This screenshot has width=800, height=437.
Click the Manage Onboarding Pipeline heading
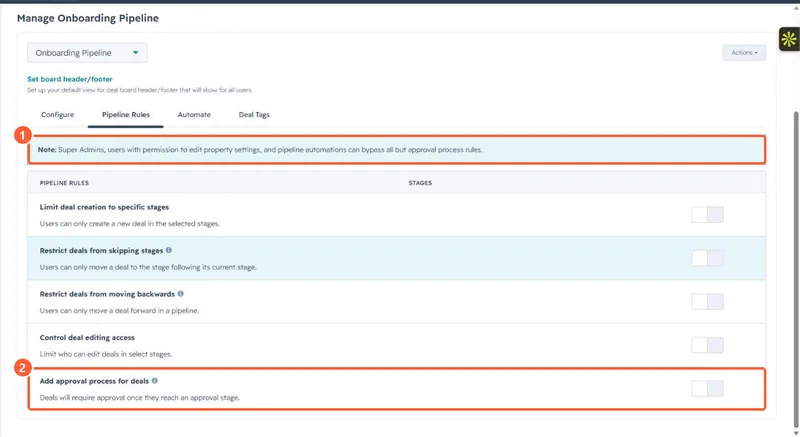click(88, 18)
